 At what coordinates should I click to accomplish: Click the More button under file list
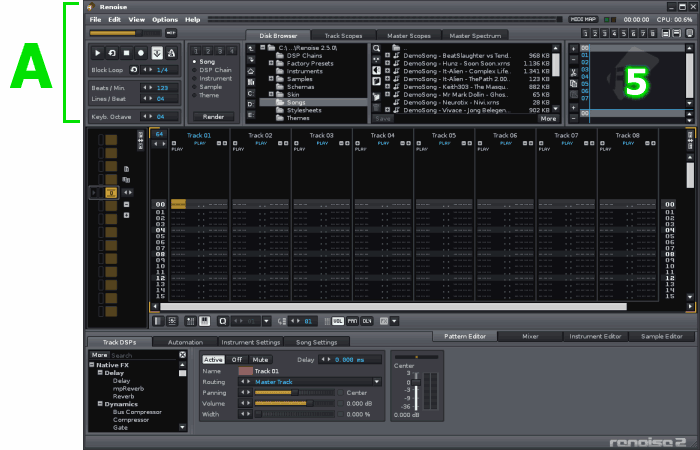pos(548,119)
